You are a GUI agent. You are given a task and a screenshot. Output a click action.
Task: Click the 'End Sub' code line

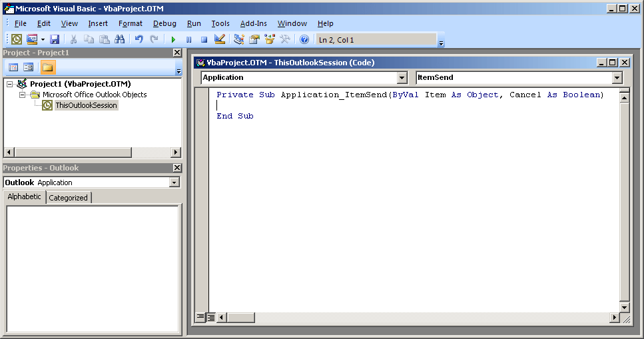tap(235, 116)
